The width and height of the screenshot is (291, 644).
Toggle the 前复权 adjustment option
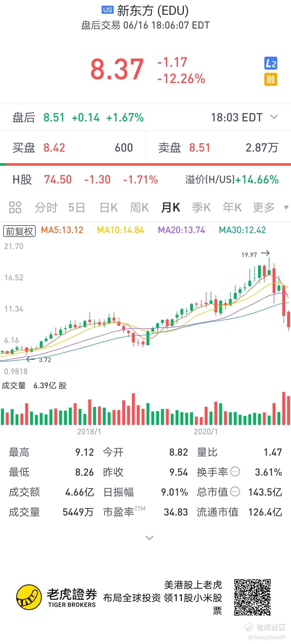coord(19,231)
